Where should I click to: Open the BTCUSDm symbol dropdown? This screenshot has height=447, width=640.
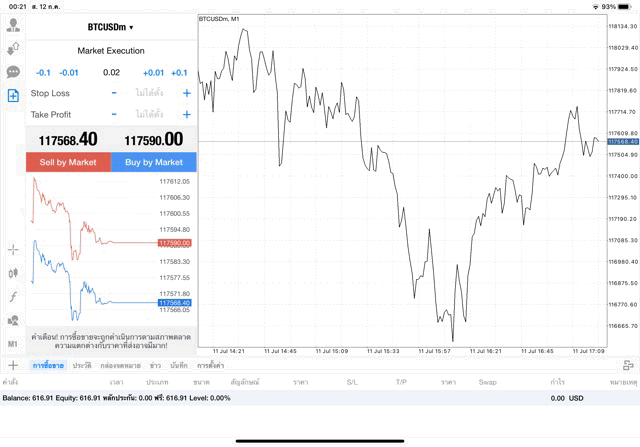(111, 27)
